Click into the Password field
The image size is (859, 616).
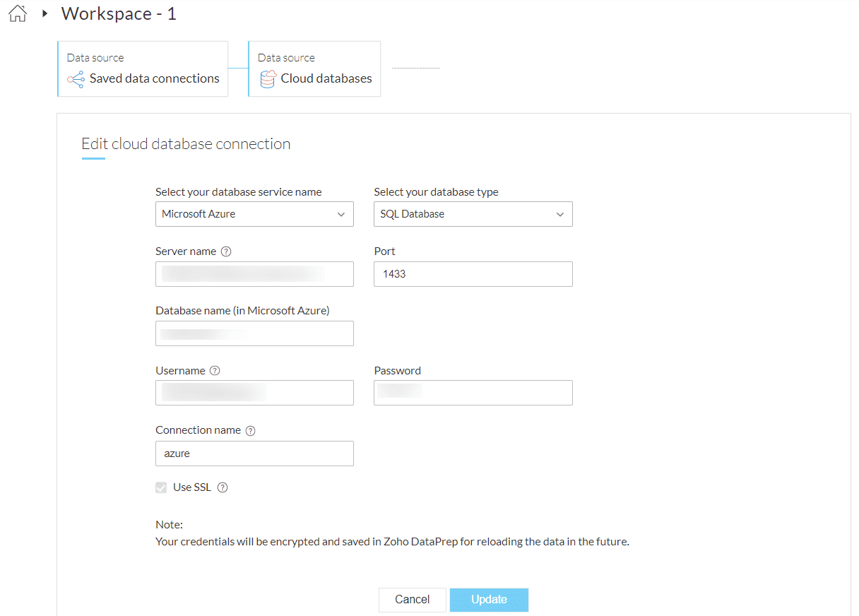(x=473, y=393)
